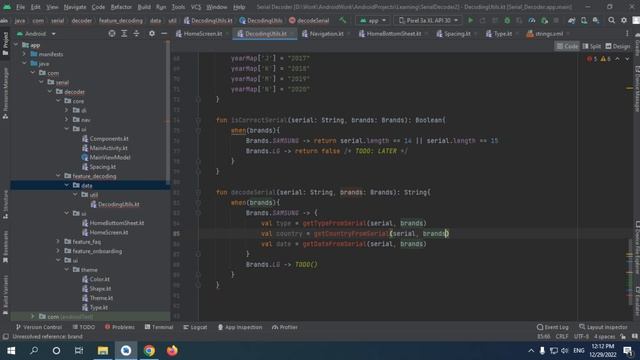Open the Pixel 3a XL API 30 device dropdown
The width and height of the screenshot is (640, 360).
pos(428,20)
